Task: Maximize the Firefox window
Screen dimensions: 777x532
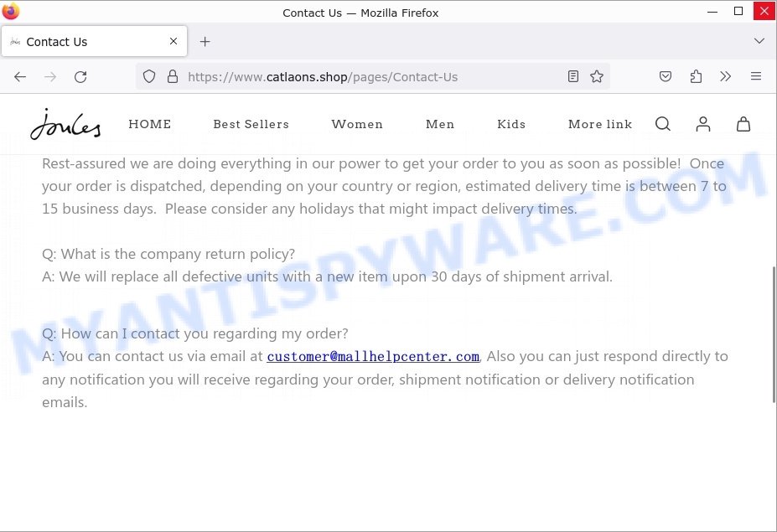Action: click(738, 12)
